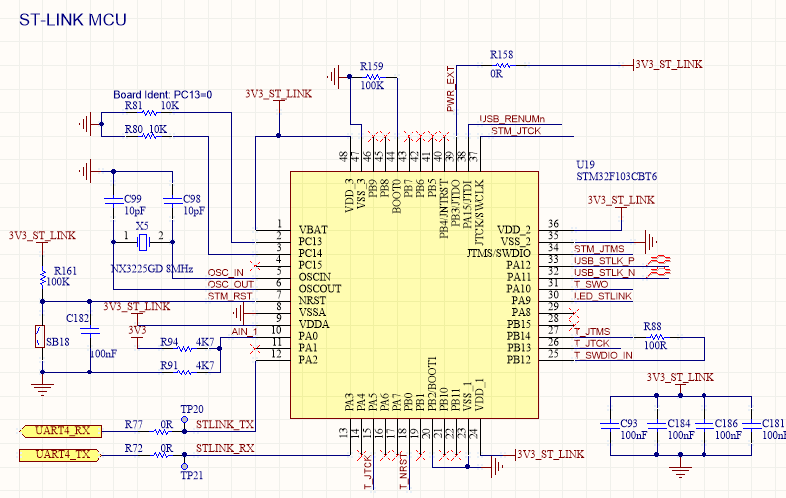Screen dimensions: 786x498
Task: Click the UART4_RX port symbol
Action: point(61,431)
